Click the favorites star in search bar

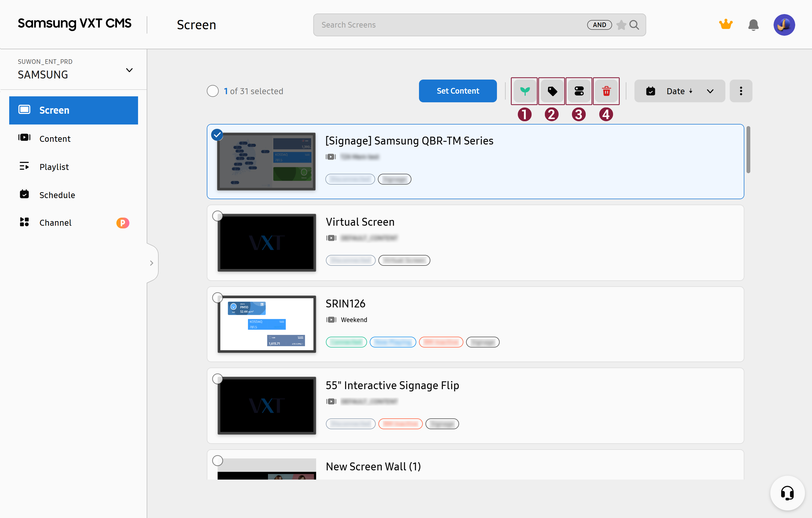coord(621,25)
